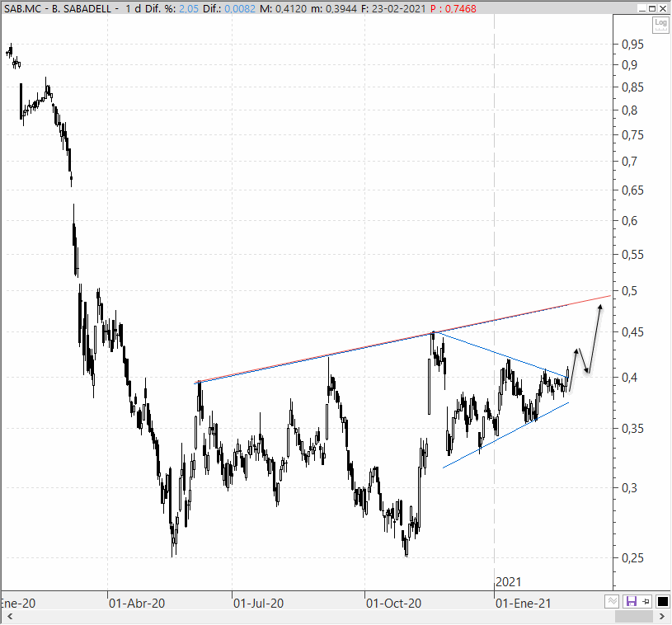The height and width of the screenshot is (625, 672).
Task: Click the pin icon beside the save icon
Action: 646,601
